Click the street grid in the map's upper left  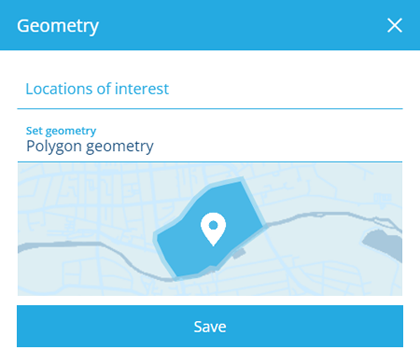[x=83, y=197]
